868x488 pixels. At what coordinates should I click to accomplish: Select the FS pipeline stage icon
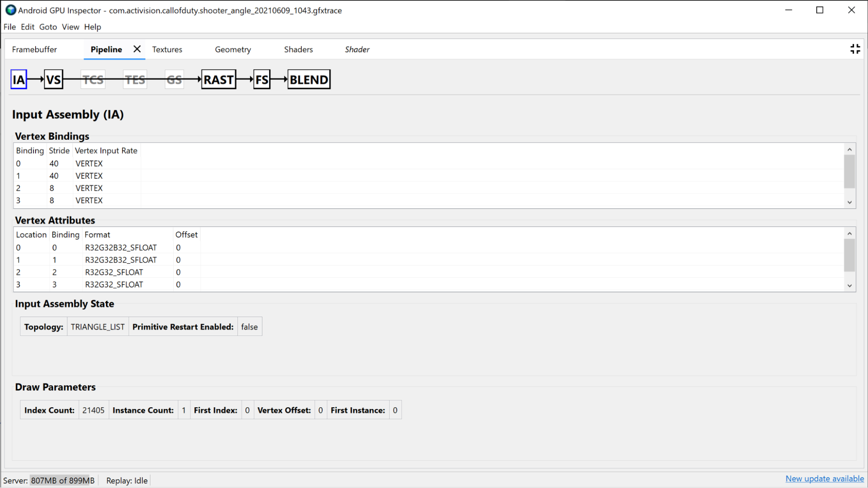(x=262, y=79)
